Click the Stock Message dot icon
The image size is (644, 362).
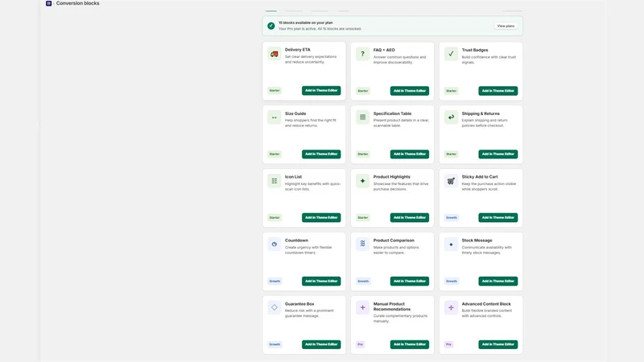click(x=451, y=245)
